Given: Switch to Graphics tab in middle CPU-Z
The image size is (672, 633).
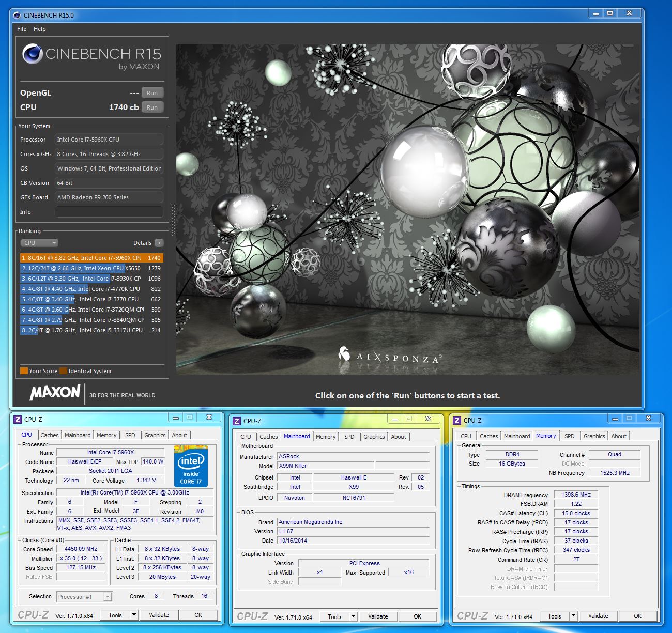Looking at the screenshot, I should pyautogui.click(x=374, y=437).
